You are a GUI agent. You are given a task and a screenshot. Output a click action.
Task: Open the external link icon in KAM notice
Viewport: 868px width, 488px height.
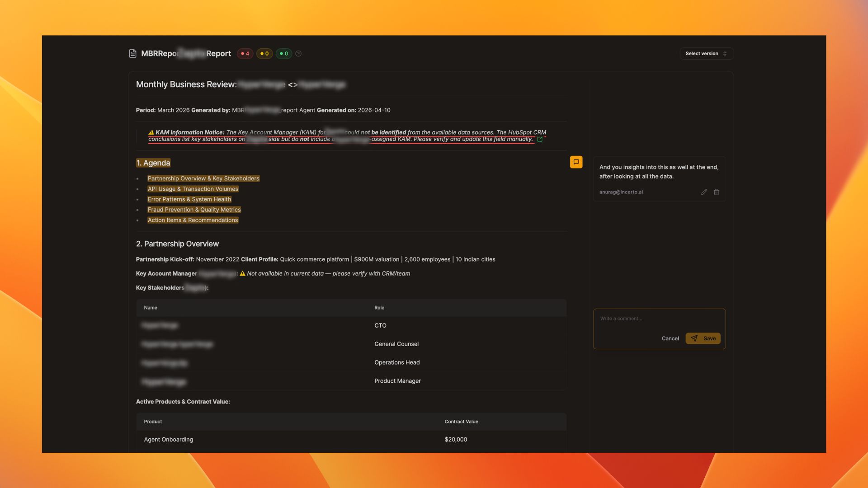540,140
